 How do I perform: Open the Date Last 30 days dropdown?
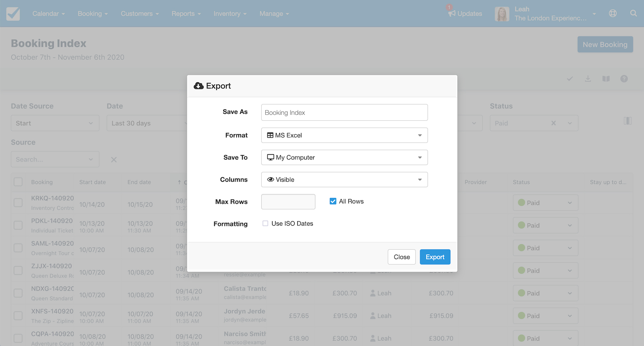[148, 123]
